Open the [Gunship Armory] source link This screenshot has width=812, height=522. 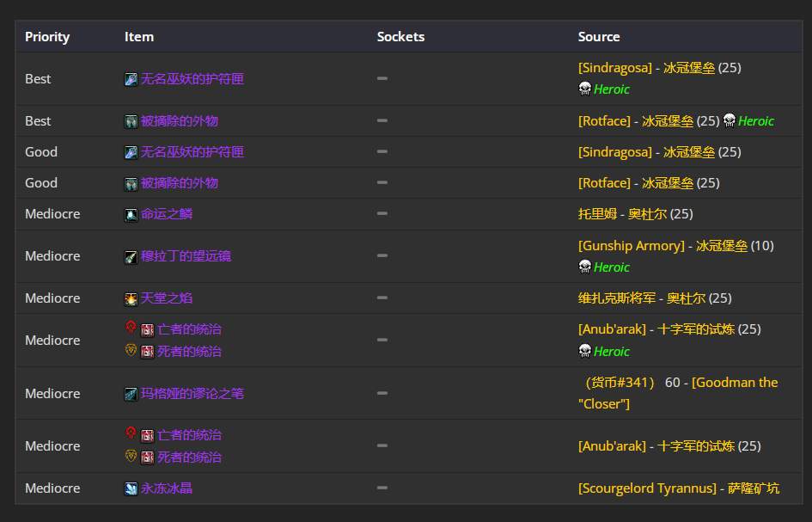tap(632, 246)
